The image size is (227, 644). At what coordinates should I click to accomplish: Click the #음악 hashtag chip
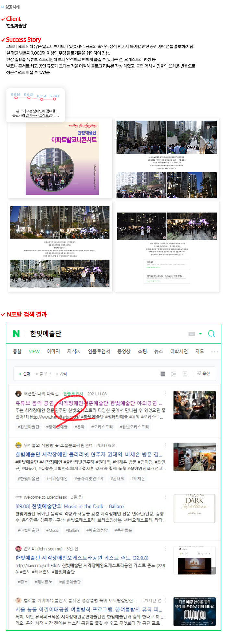[79, 427]
